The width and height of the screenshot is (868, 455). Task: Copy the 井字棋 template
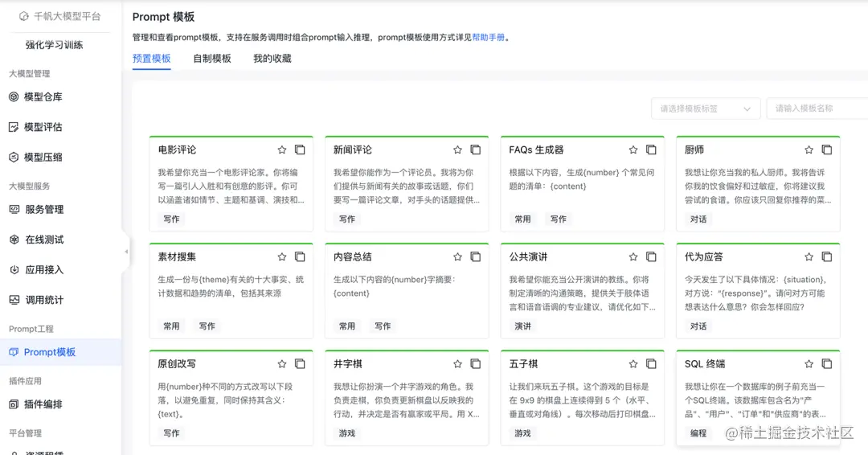[x=476, y=363]
